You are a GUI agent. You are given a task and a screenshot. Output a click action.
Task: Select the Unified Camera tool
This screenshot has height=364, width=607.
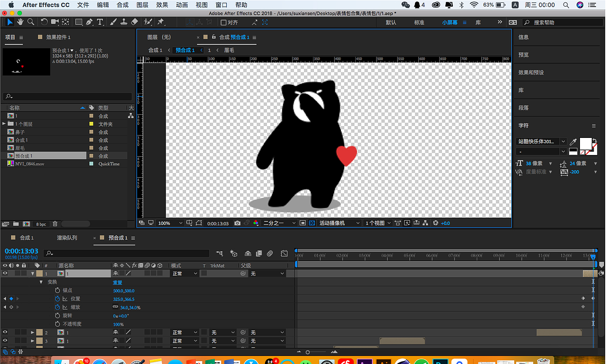55,22
